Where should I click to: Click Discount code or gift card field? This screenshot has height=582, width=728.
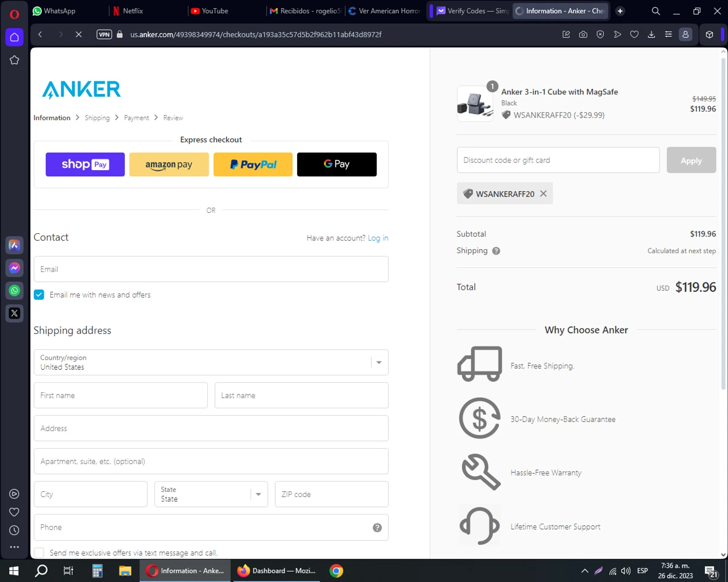(558, 160)
